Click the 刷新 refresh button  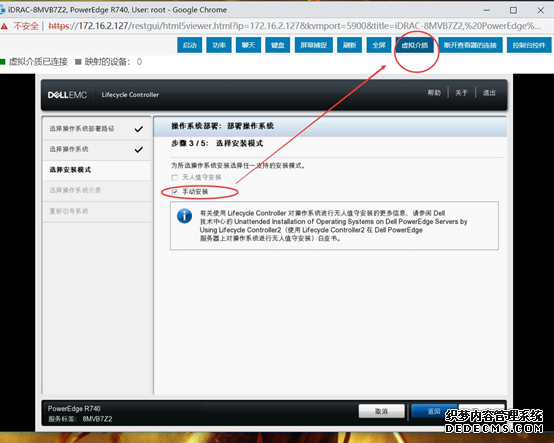(x=349, y=45)
